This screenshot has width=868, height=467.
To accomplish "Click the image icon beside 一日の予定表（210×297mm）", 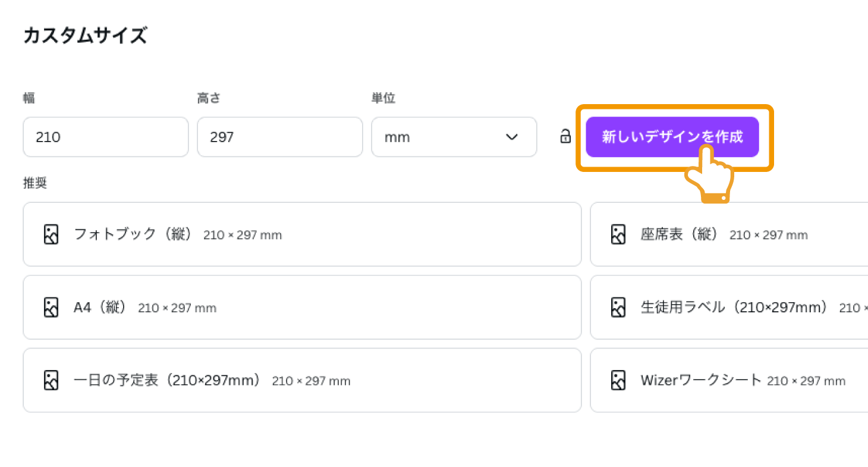I will (x=51, y=380).
